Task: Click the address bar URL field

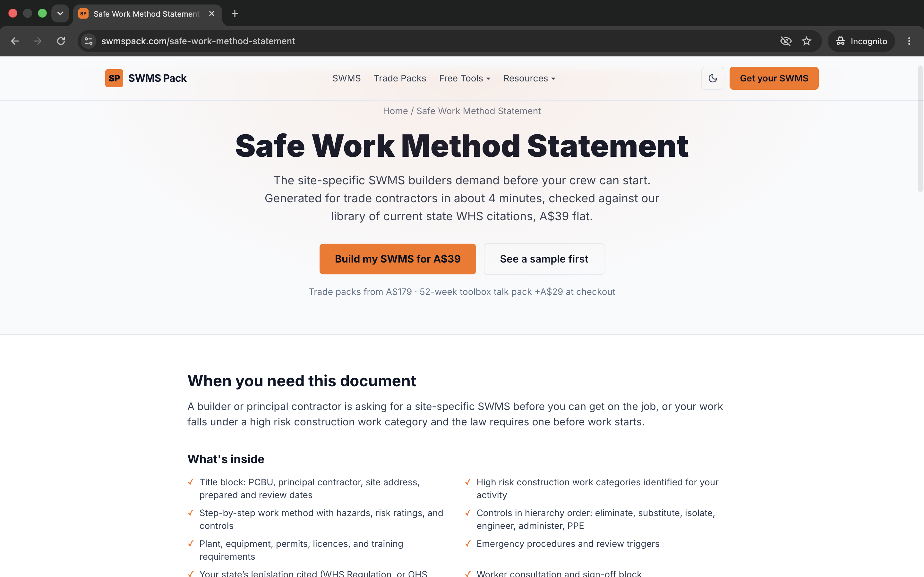Action: tap(435, 41)
